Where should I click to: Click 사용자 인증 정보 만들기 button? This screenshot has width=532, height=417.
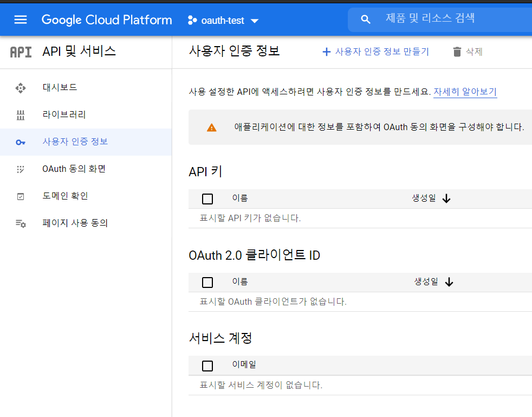375,52
